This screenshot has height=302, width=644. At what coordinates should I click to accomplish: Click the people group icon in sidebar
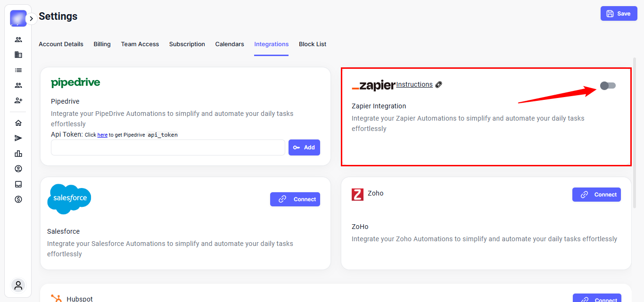pyautogui.click(x=18, y=40)
